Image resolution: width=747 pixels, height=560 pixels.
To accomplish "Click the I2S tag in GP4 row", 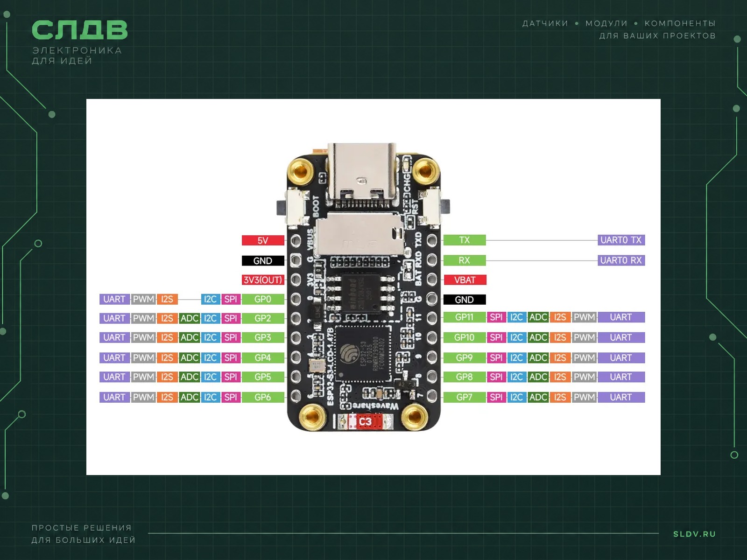I will coord(167,358).
